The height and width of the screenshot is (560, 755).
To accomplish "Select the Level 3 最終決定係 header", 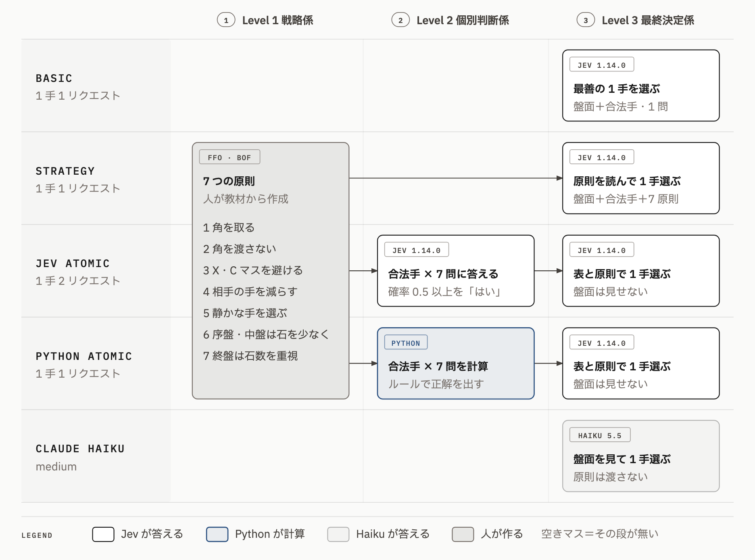I will point(648,20).
